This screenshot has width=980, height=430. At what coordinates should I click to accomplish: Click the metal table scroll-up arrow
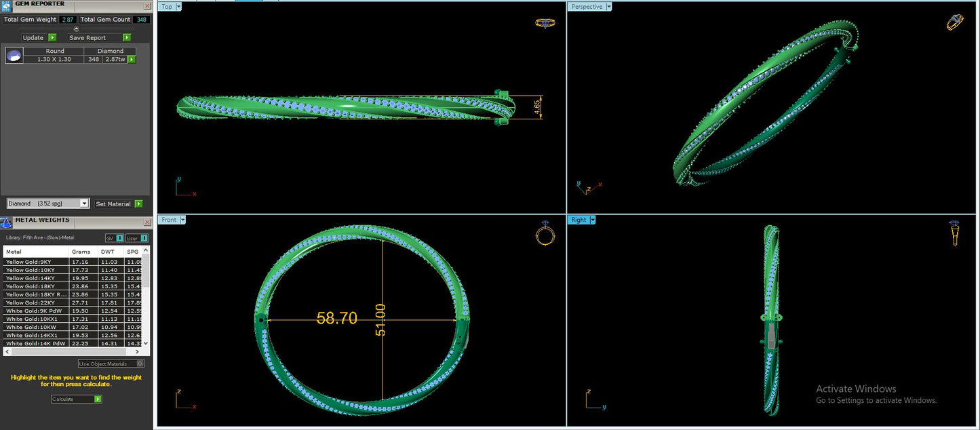[147, 250]
